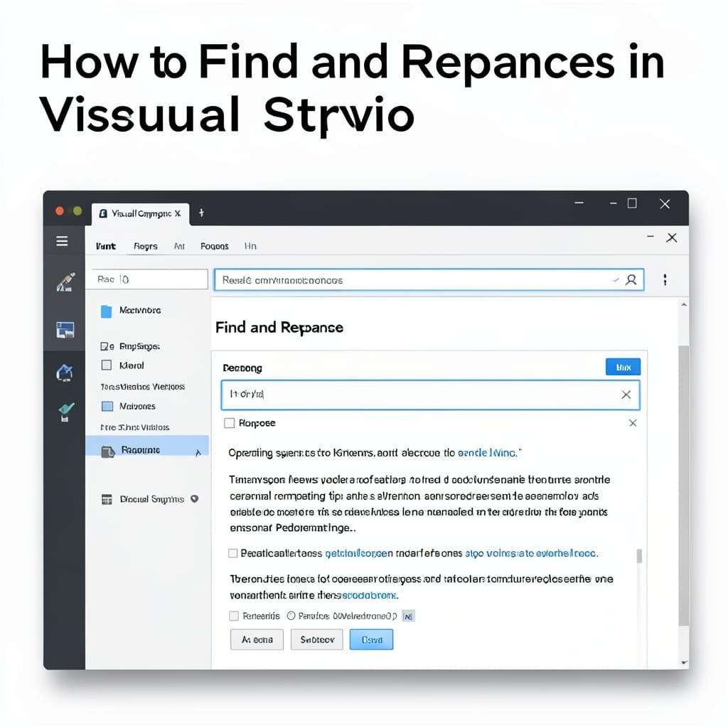Minimize the inner panel with dash

(651, 237)
